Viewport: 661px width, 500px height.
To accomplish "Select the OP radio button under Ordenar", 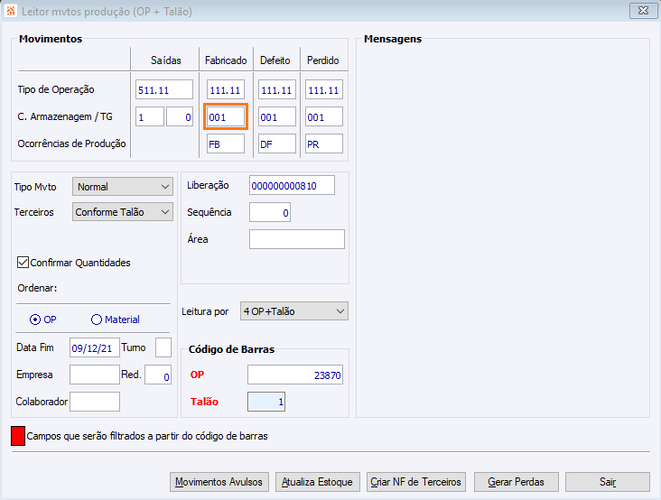I will [x=35, y=320].
